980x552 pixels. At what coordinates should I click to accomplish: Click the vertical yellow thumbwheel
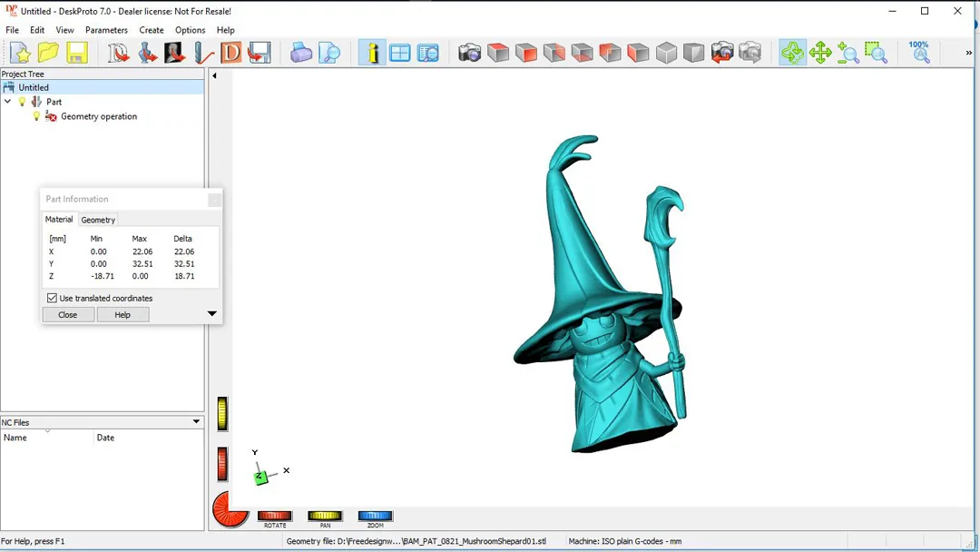point(222,414)
